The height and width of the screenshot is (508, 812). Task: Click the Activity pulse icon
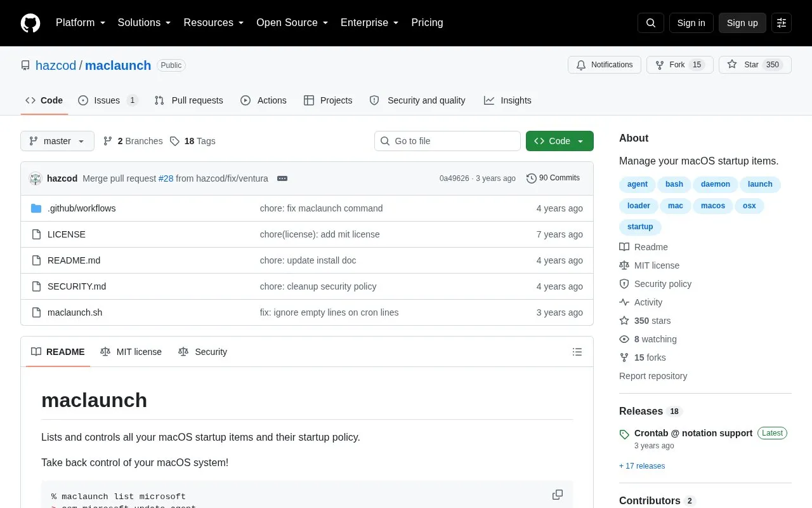624,302
